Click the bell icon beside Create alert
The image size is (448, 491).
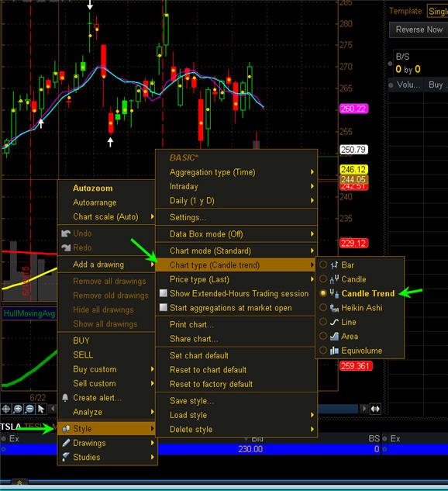pyautogui.click(x=65, y=398)
